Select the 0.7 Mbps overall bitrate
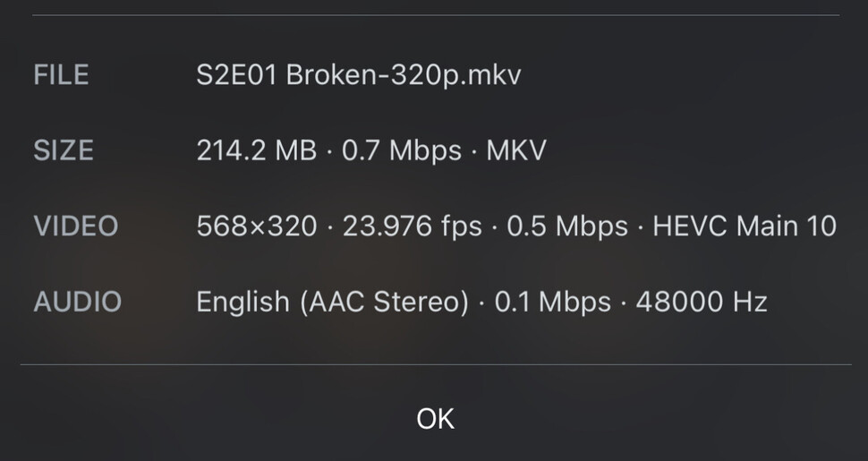This screenshot has width=868, height=461. click(401, 150)
